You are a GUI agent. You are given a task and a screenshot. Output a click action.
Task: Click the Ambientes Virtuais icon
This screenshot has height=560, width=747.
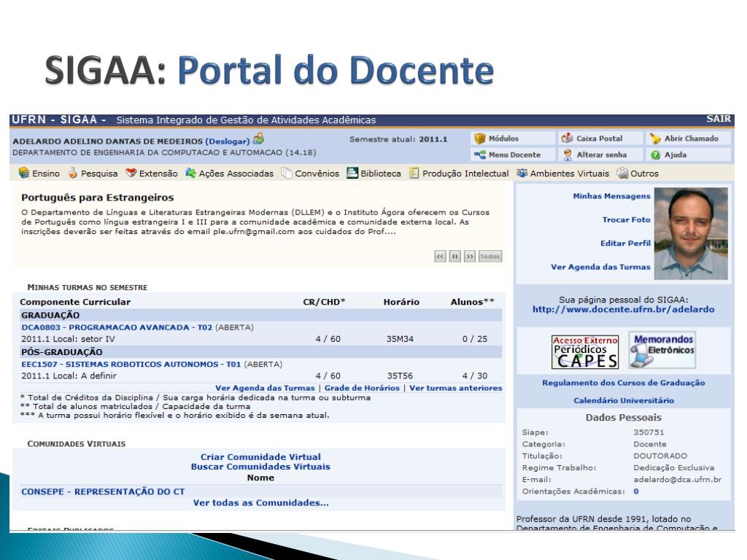click(x=522, y=173)
